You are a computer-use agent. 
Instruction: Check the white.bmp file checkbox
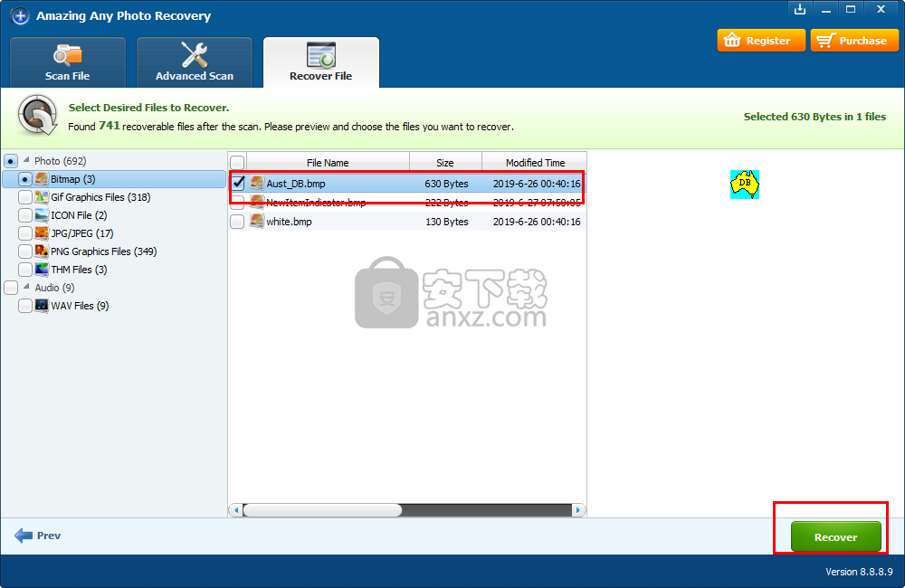point(237,222)
